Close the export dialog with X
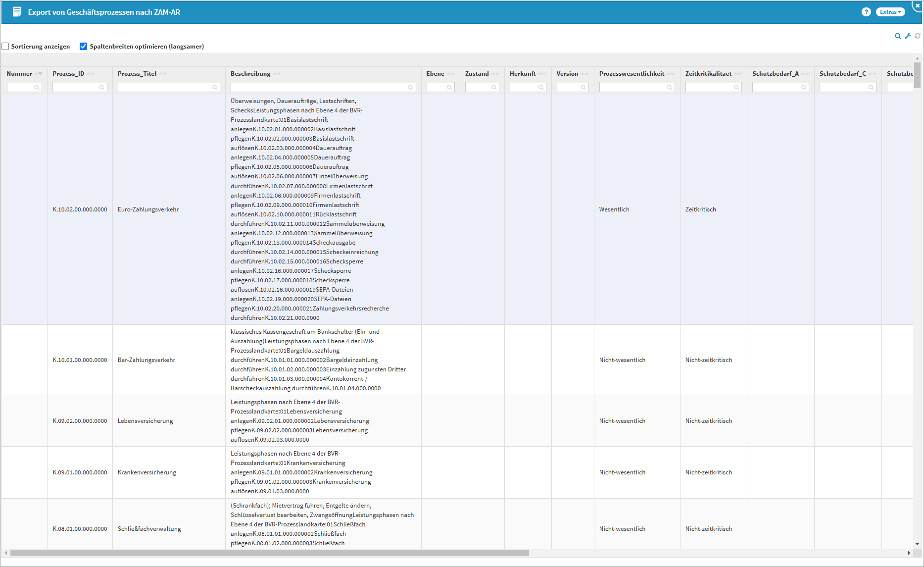The width and height of the screenshot is (924, 567). [x=917, y=5]
